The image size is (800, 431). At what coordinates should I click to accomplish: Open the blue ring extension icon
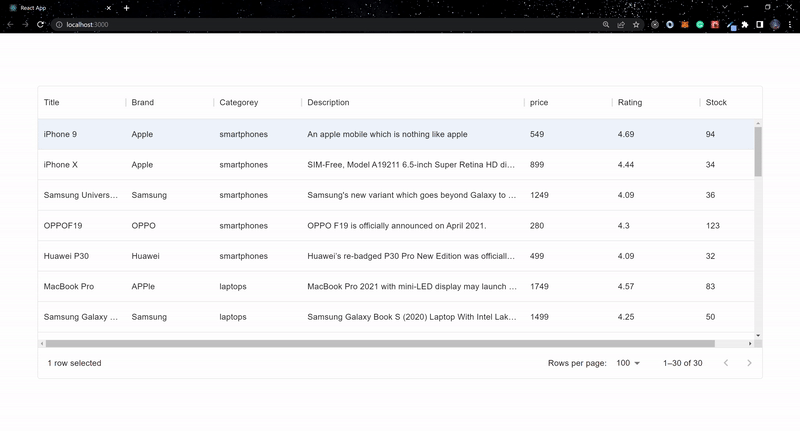670,24
